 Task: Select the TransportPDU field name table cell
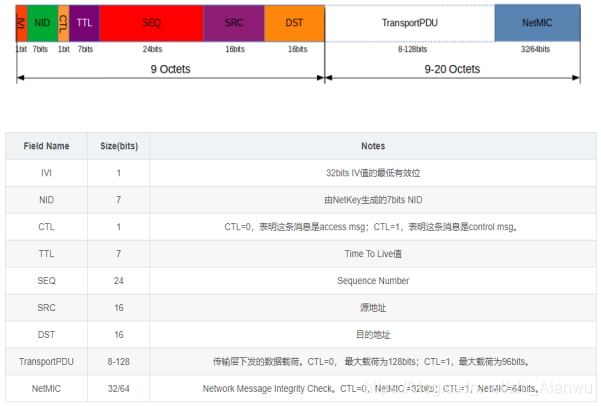[47, 361]
